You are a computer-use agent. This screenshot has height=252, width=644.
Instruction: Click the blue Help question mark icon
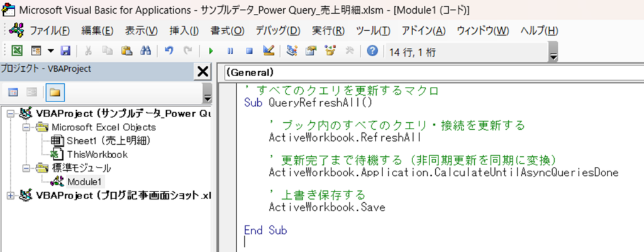pyautogui.click(x=372, y=51)
